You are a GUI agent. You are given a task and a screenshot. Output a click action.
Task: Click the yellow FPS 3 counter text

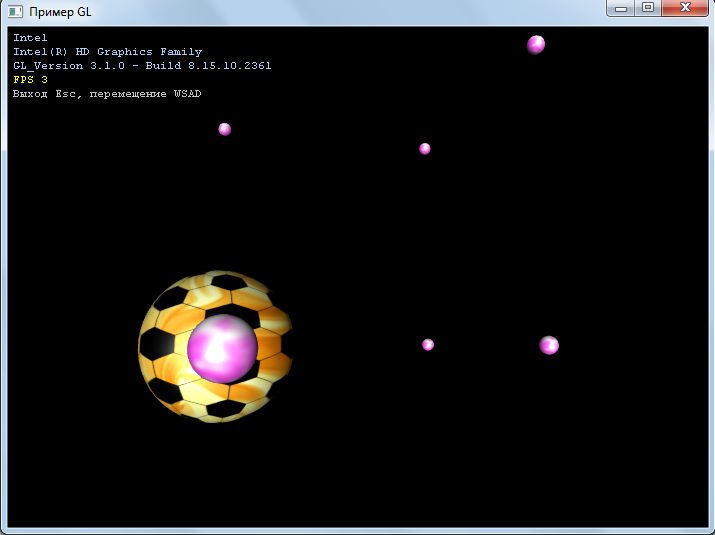[x=30, y=80]
